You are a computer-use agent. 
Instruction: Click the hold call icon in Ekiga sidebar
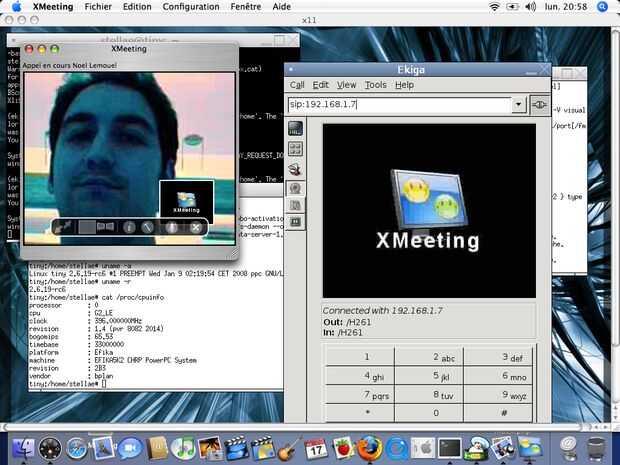tap(295, 222)
